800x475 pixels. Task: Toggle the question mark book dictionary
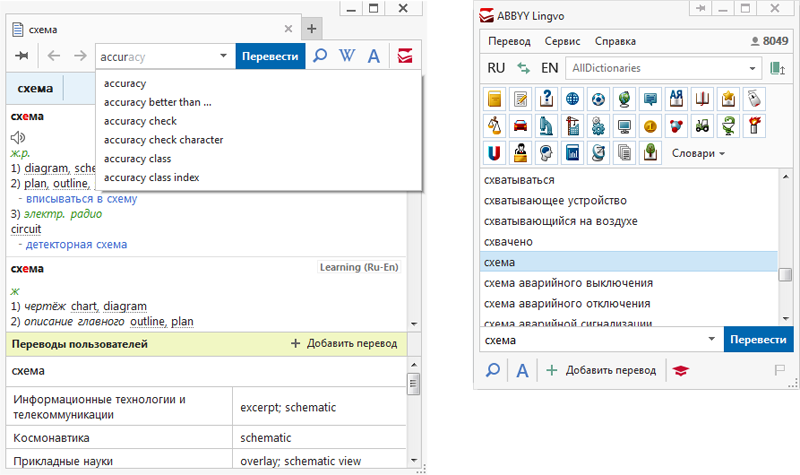coord(546,99)
